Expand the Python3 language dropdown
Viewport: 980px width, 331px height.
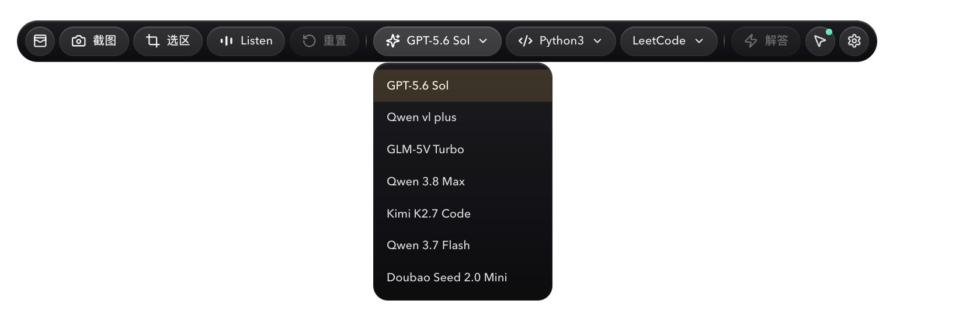(561, 41)
